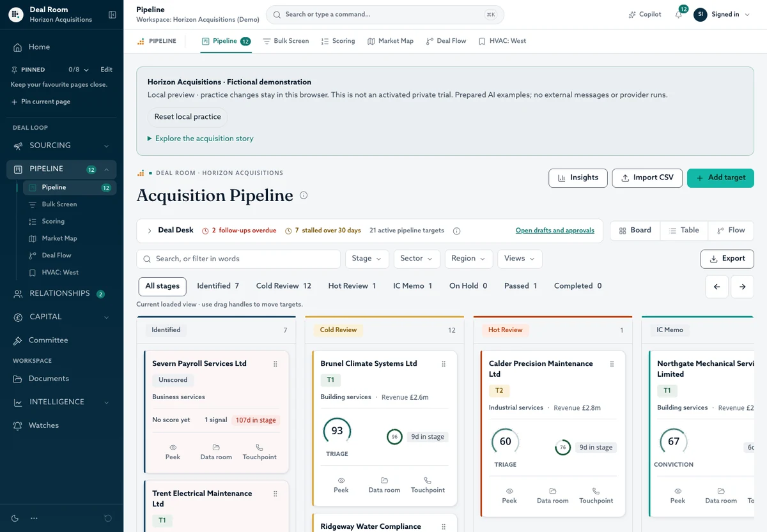This screenshot has height=532, width=767.
Task: Expand Explore the acquisition story
Action: pos(201,139)
